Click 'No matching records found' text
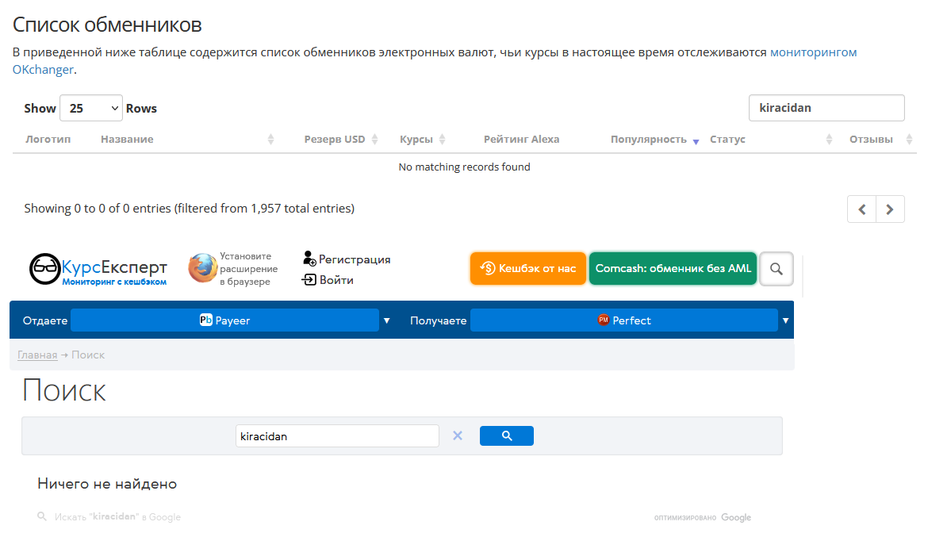Image resolution: width=928 pixels, height=560 pixels. pyautogui.click(x=465, y=167)
